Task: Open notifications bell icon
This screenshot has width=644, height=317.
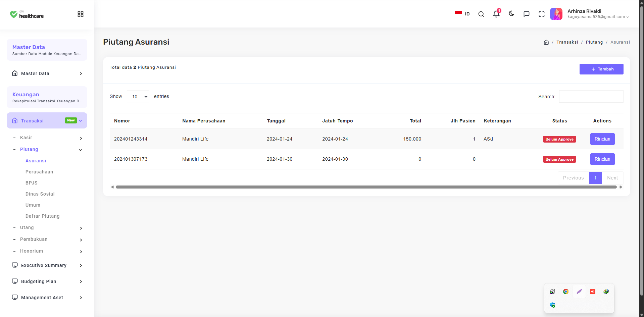Action: click(496, 14)
